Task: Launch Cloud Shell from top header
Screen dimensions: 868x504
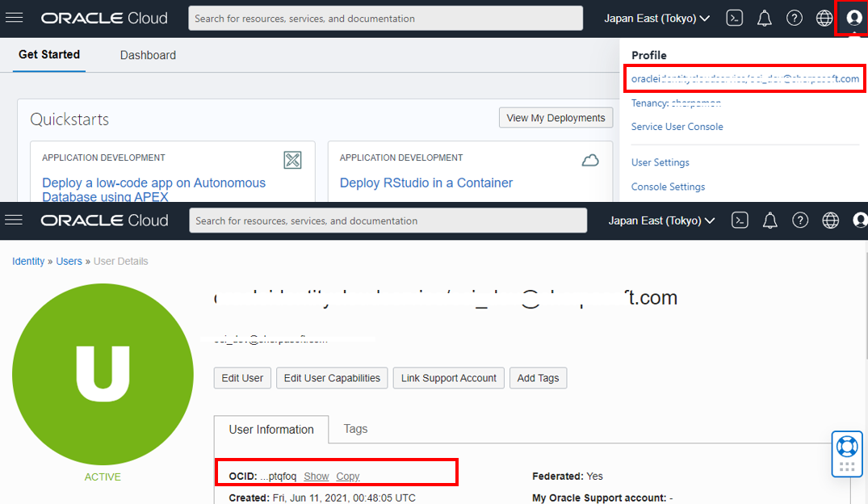Action: point(734,19)
